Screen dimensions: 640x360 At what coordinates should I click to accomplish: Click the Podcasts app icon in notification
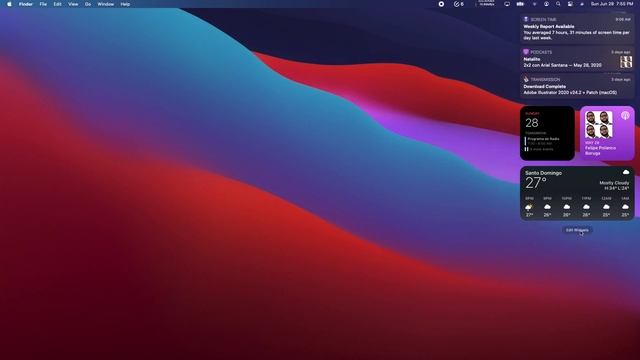point(526,52)
